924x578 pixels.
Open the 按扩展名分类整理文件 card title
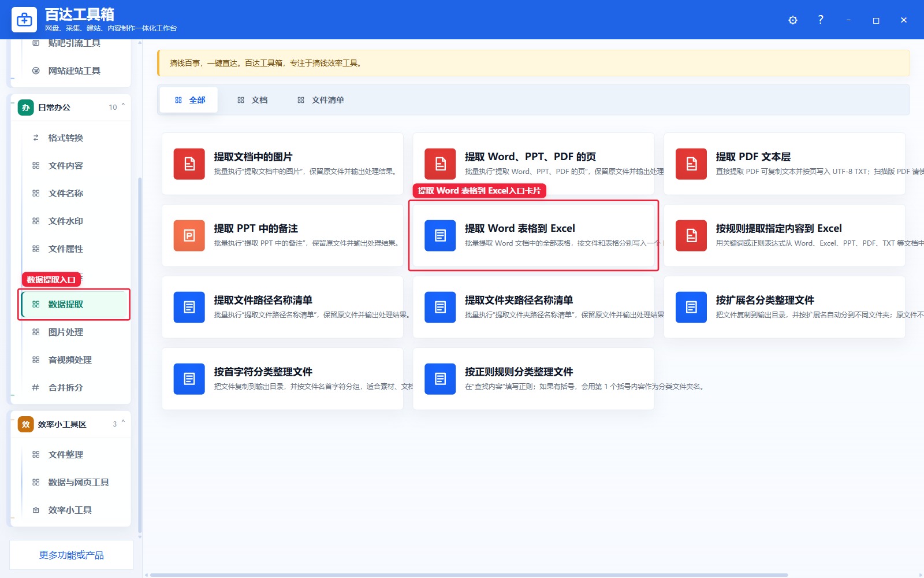765,300
